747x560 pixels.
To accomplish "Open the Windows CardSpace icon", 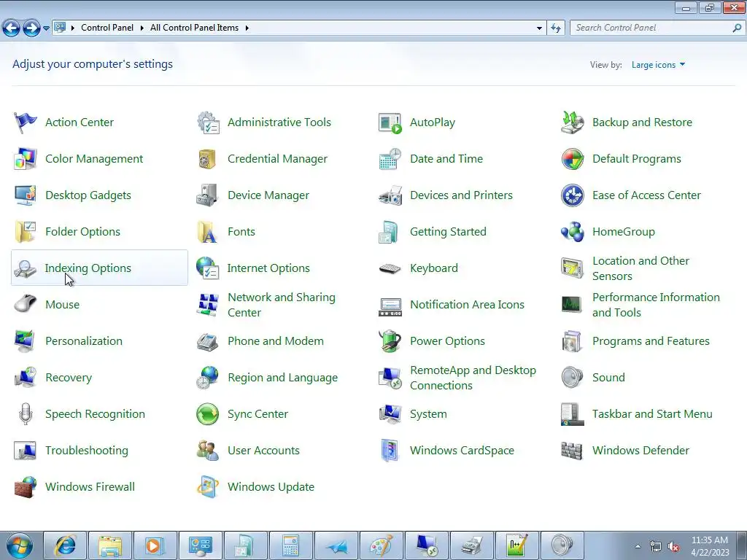I will pyautogui.click(x=390, y=451).
